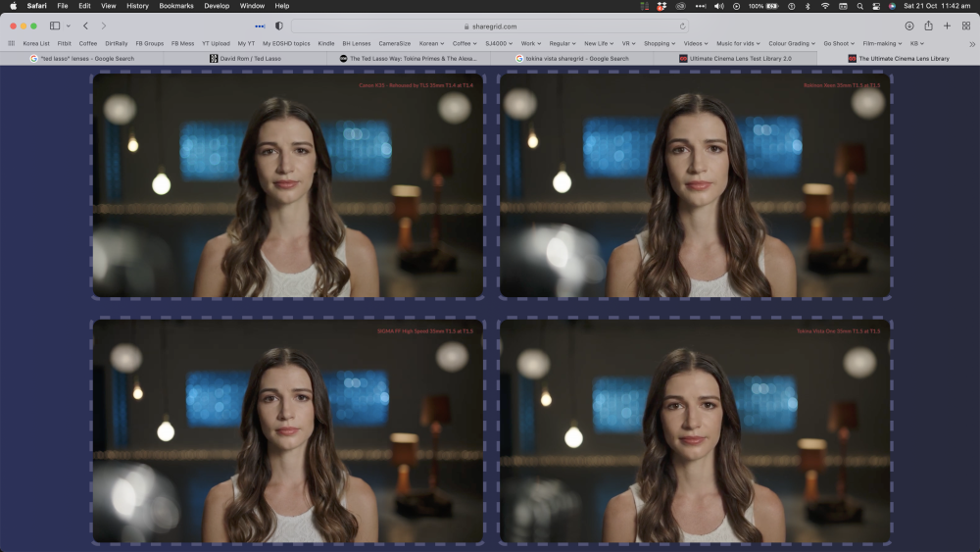The image size is (980, 552).
Task: Toggle the Safari sidebar
Action: [x=55, y=25]
